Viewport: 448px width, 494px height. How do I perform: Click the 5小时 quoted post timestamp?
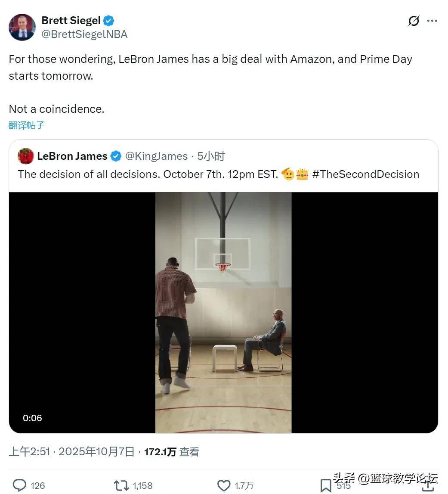[211, 156]
